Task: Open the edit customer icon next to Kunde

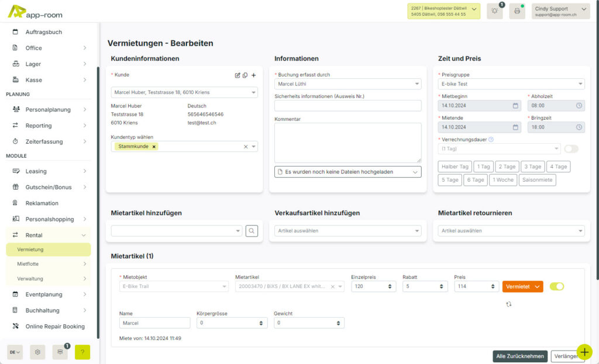Action: pos(237,75)
